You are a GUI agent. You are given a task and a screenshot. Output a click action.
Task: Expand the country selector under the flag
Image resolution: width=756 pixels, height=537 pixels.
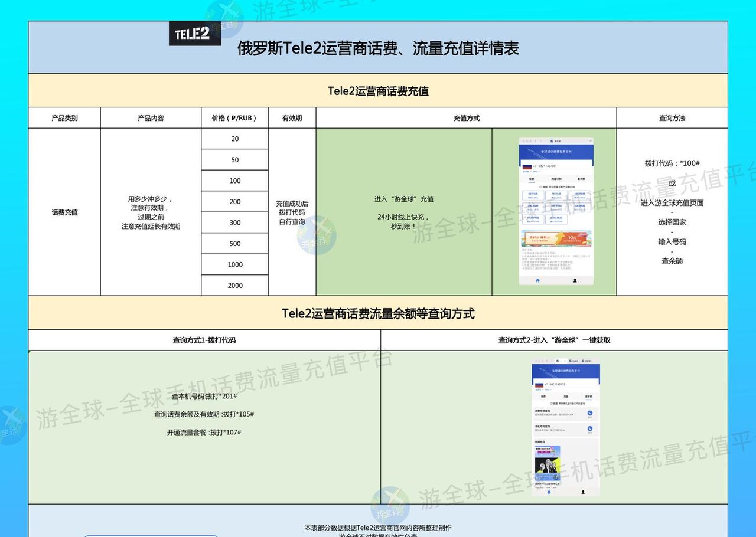pos(526,171)
